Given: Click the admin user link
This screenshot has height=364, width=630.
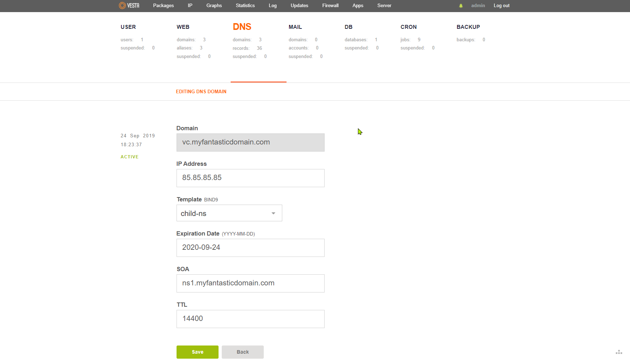Looking at the screenshot, I should [x=478, y=5].
